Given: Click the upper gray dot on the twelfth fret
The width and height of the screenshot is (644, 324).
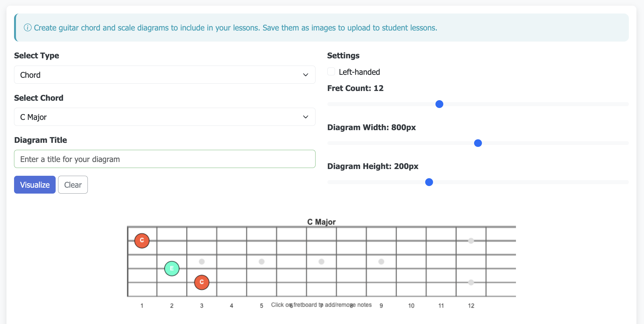Looking at the screenshot, I should [471, 241].
